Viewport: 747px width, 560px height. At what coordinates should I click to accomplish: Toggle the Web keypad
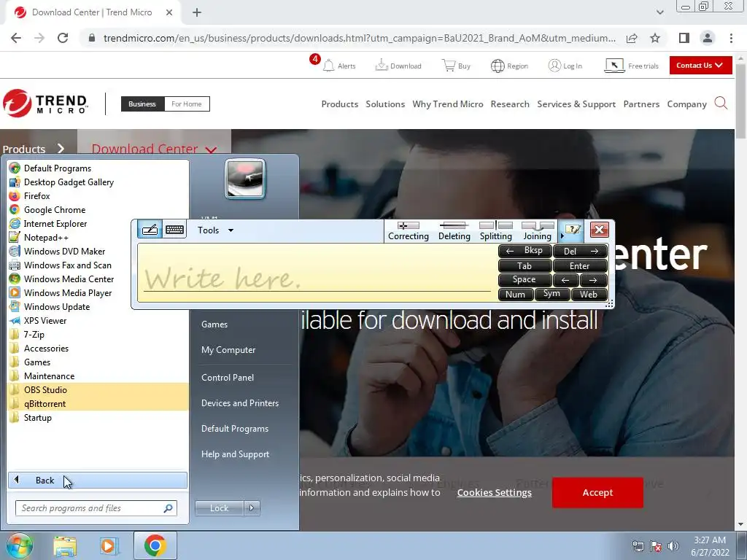589,295
